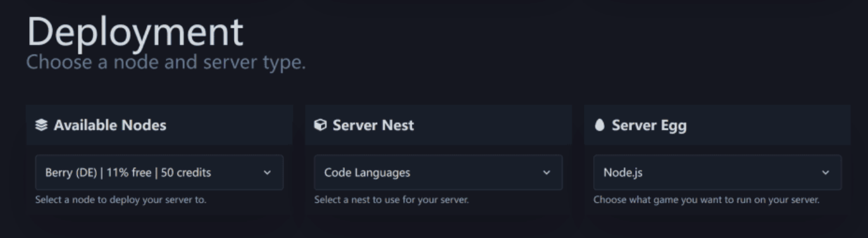This screenshot has height=238, width=868.
Task: Open the Berry (DE) node dropdown
Action: 159,172
